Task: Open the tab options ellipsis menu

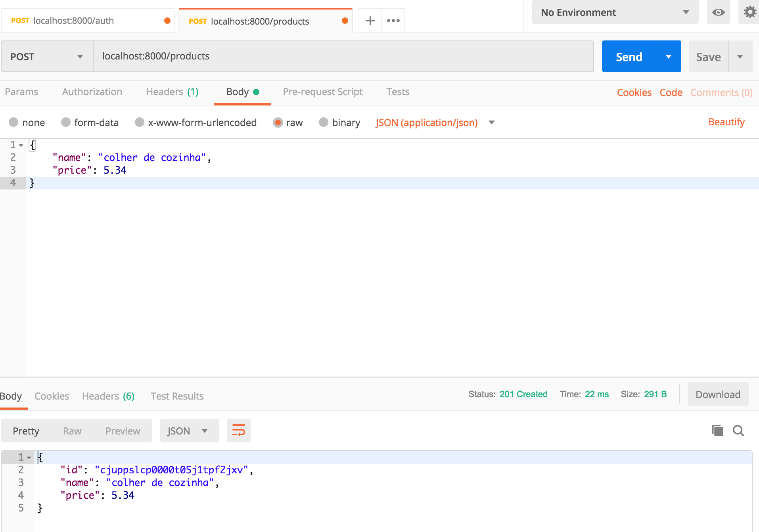Action: pos(393,21)
